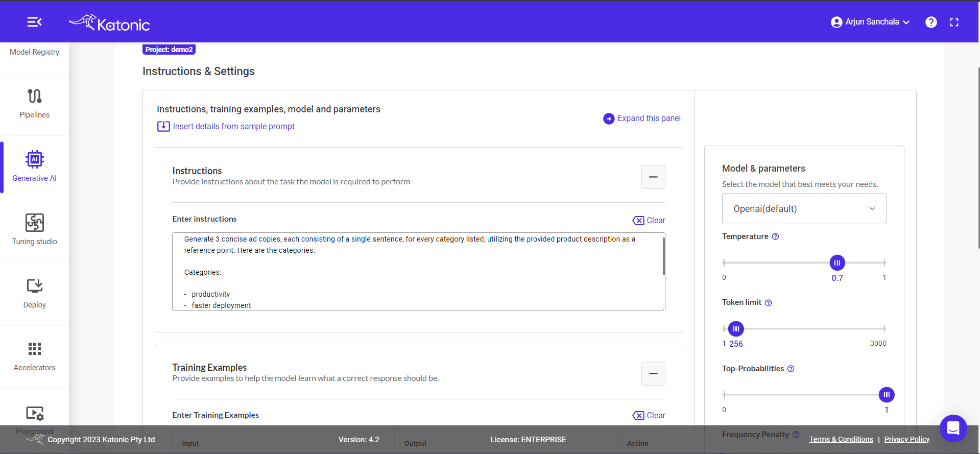Screen dimensions: 980x454
Task: Click Expand this panel link
Action: [x=649, y=118]
